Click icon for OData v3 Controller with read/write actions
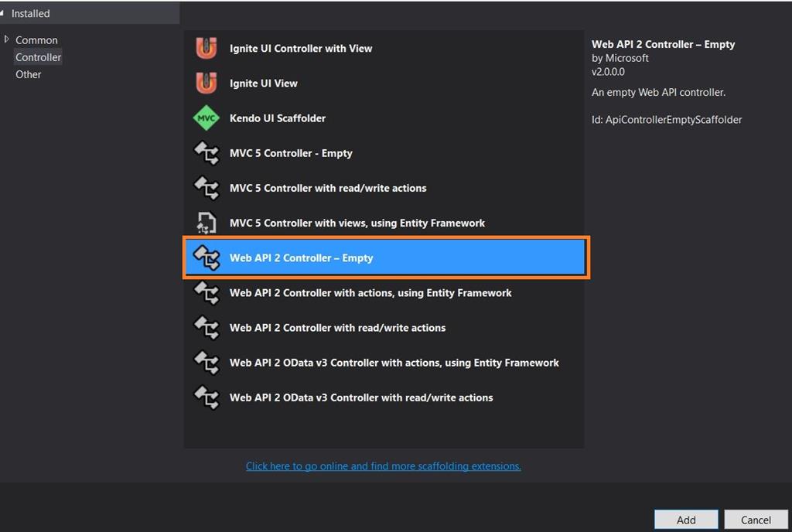The image size is (792, 532). tap(207, 397)
